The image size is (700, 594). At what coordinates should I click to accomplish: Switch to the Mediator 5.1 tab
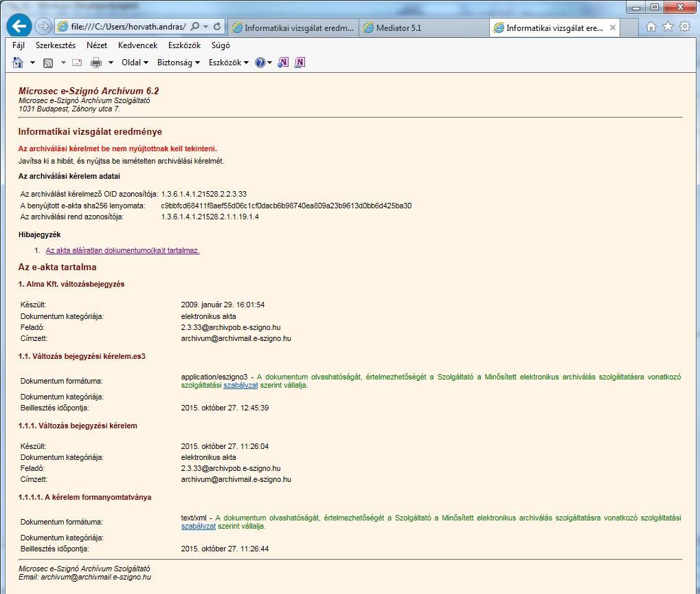tap(423, 27)
